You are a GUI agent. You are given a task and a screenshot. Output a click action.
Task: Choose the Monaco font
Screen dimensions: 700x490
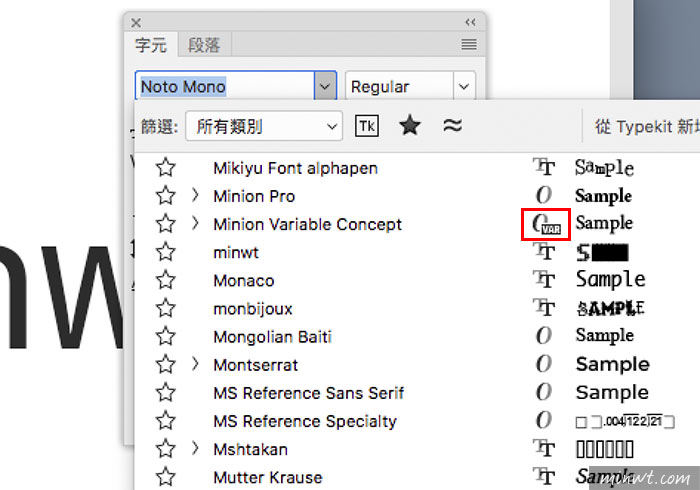point(244,281)
